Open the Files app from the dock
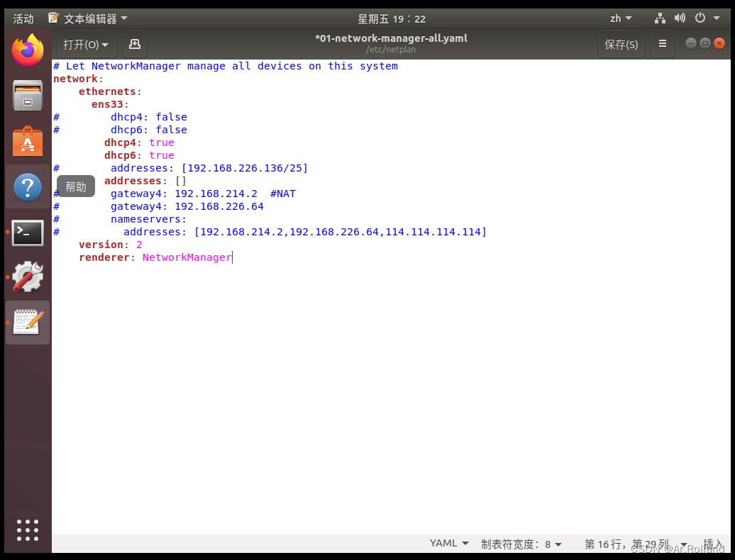 coord(27,96)
